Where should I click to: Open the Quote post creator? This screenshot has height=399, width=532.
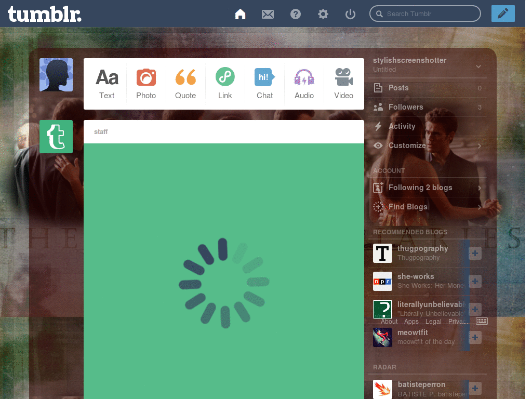pyautogui.click(x=185, y=83)
